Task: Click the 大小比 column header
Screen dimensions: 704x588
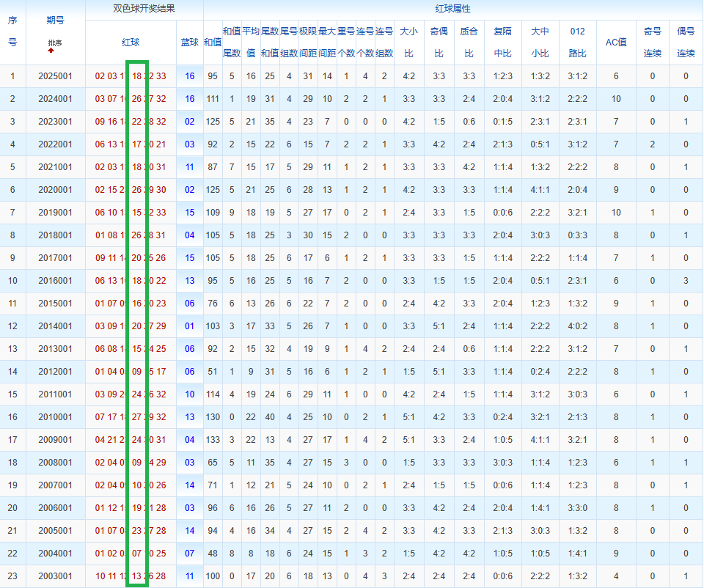Action: click(408, 43)
